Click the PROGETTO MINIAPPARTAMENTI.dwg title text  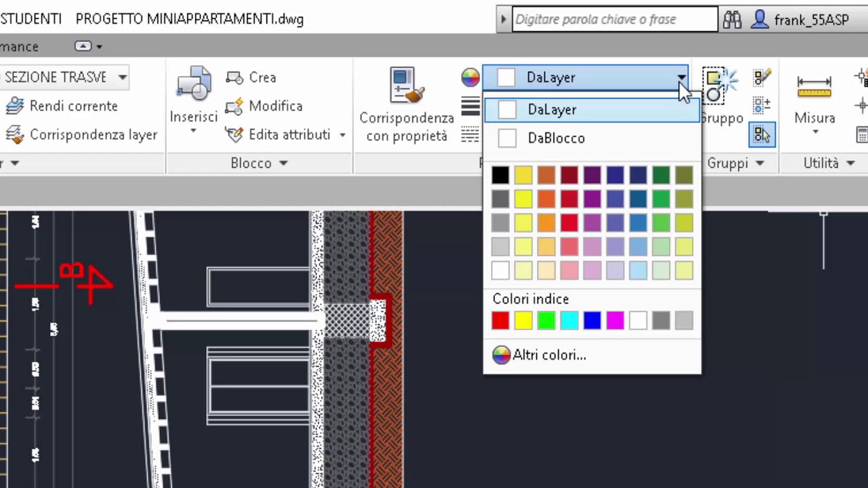click(190, 19)
